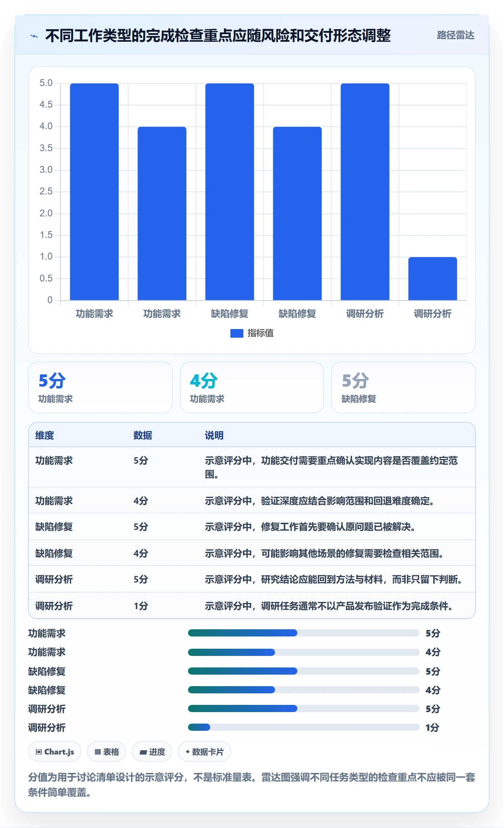This screenshot has height=828, width=504.
Task: Select the row about 覆盖约定范围
Action: tap(252, 467)
